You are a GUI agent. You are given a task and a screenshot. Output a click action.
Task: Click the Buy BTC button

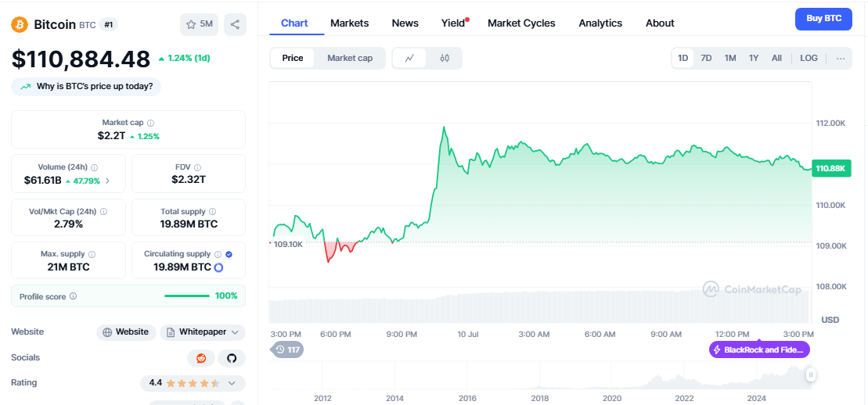point(823,19)
